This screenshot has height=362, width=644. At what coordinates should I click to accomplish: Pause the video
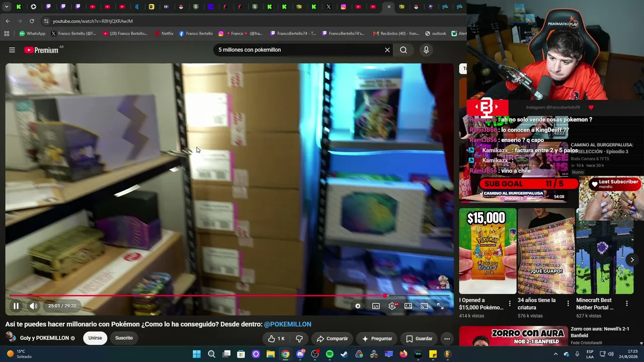tap(16, 306)
